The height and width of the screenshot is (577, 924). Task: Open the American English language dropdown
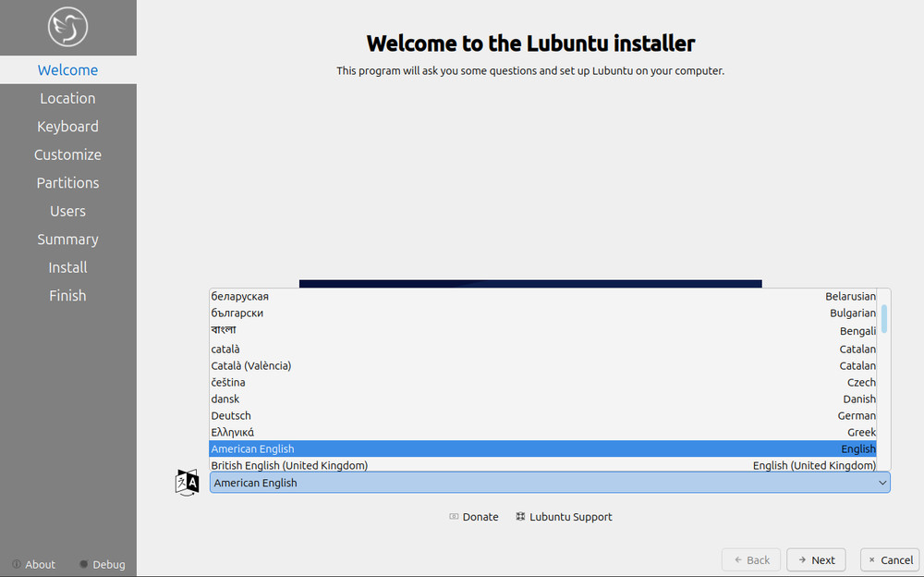coord(550,482)
